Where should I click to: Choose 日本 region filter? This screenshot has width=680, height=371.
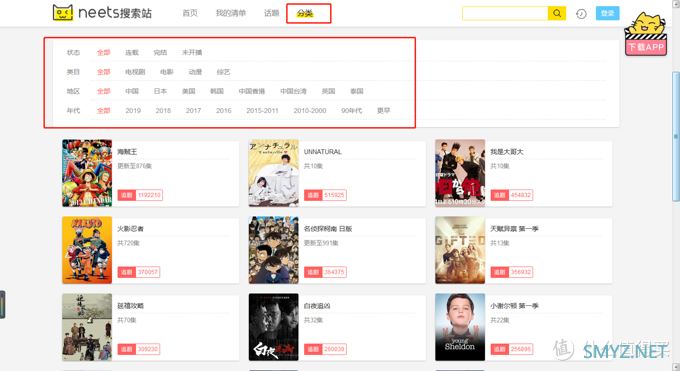pyautogui.click(x=160, y=91)
